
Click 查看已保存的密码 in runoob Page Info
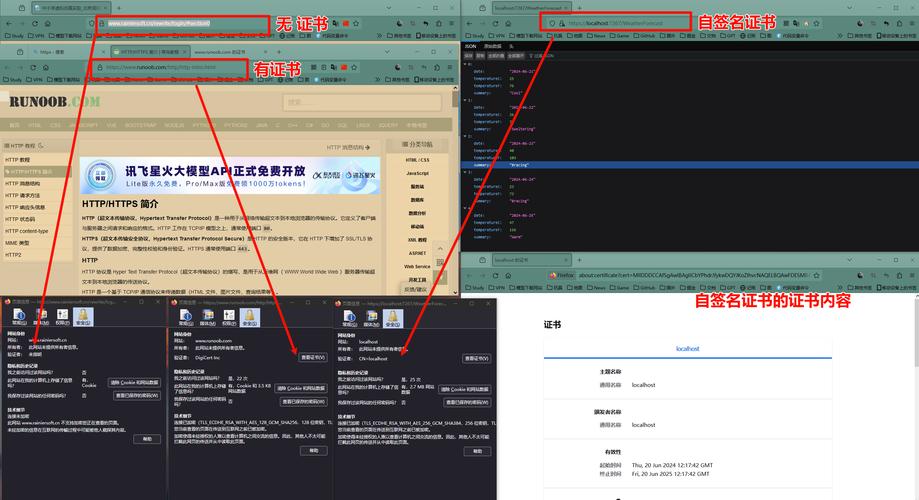point(304,402)
